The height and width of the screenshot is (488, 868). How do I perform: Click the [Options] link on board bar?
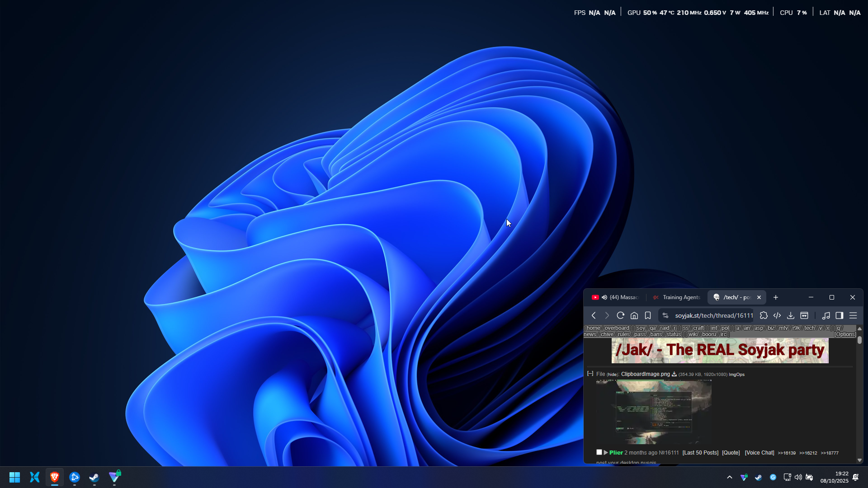845,334
